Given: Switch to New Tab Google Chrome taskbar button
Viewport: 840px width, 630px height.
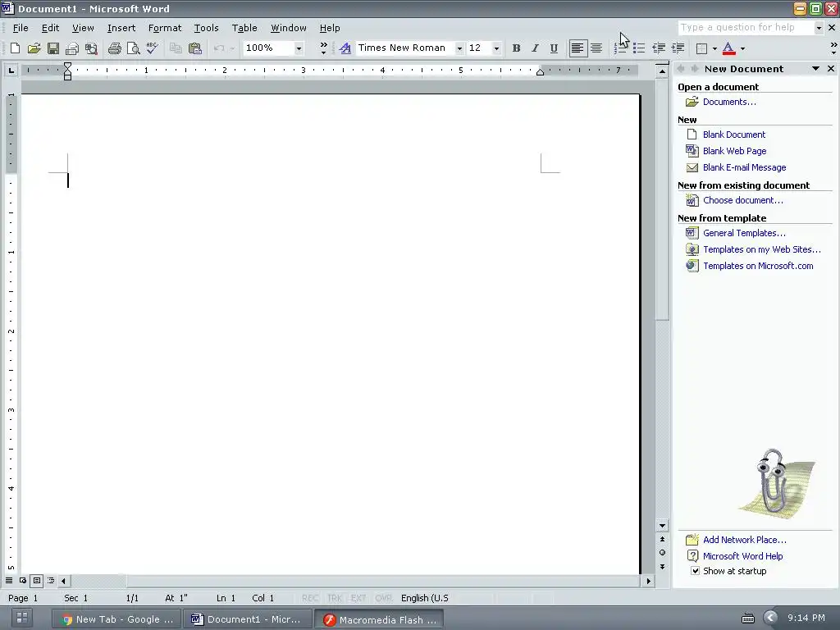Looking at the screenshot, I should point(117,619).
